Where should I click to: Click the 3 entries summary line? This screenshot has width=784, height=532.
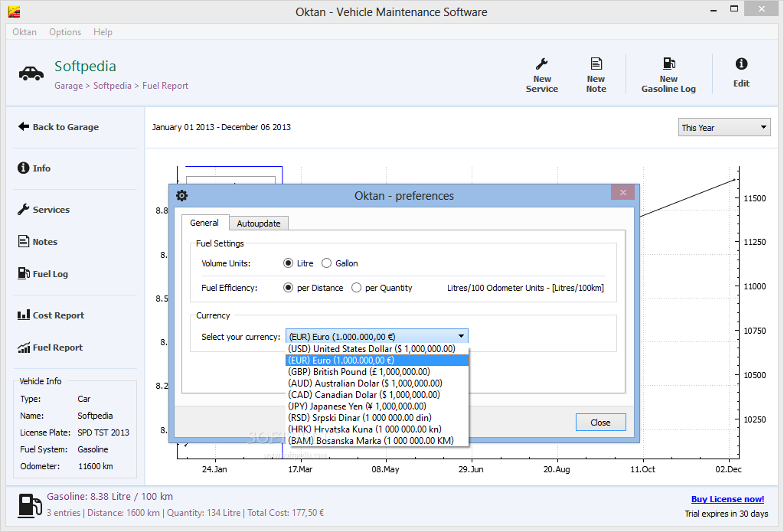(185, 513)
